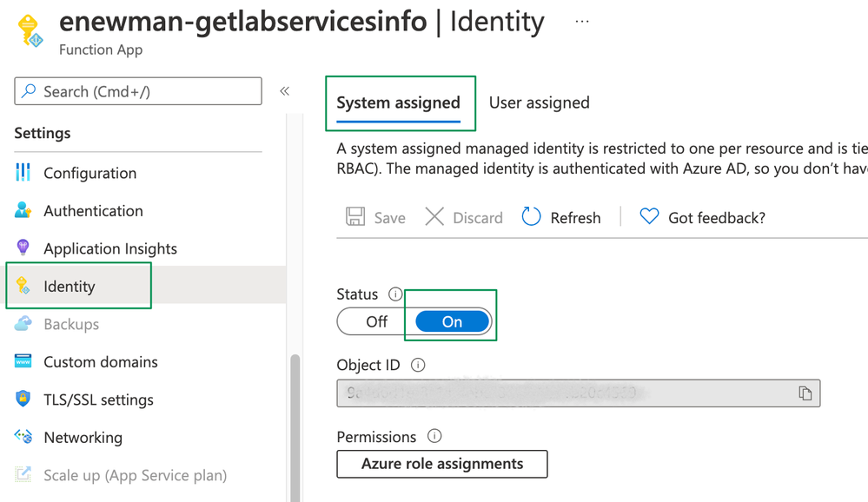
Task: Open the Got feedback? link
Action: [x=717, y=218]
